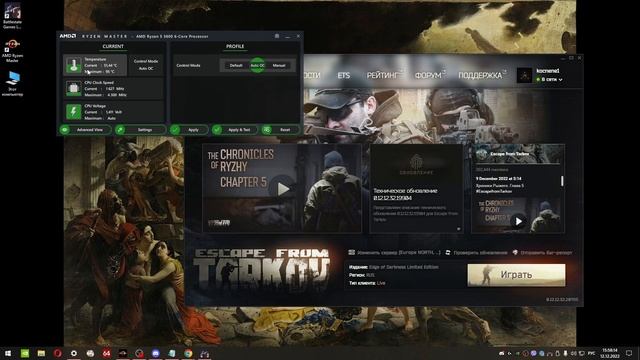Open the profile avatar in Tarkov launcher

[x=524, y=75]
